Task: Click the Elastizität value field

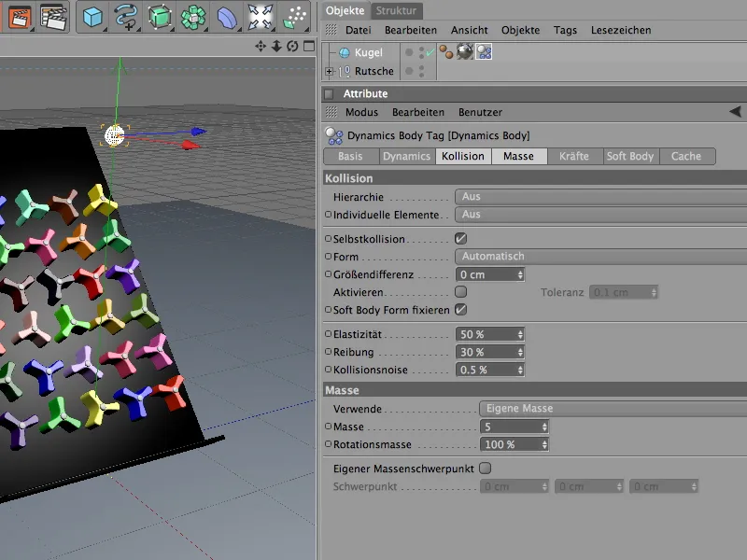Action: [486, 334]
